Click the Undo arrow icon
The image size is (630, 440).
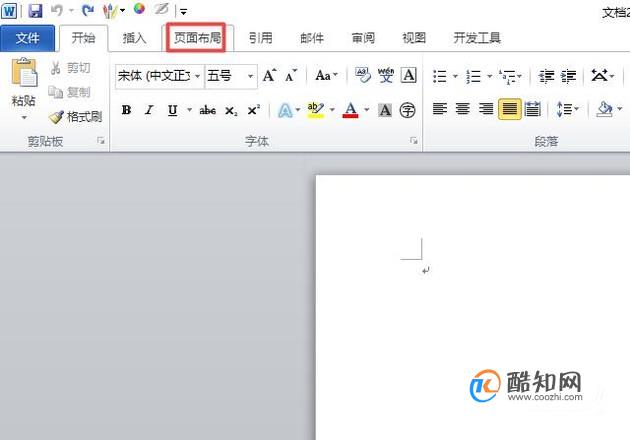pyautogui.click(x=57, y=10)
